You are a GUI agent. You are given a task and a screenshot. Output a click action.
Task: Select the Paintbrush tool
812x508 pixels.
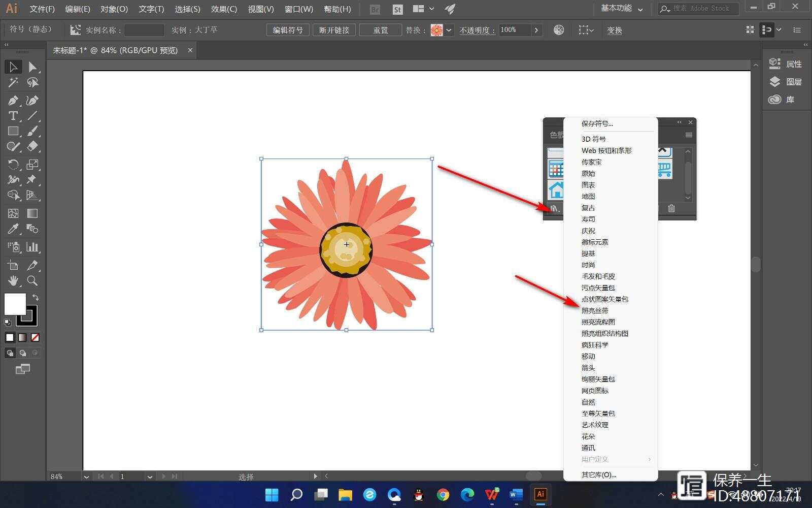point(32,131)
